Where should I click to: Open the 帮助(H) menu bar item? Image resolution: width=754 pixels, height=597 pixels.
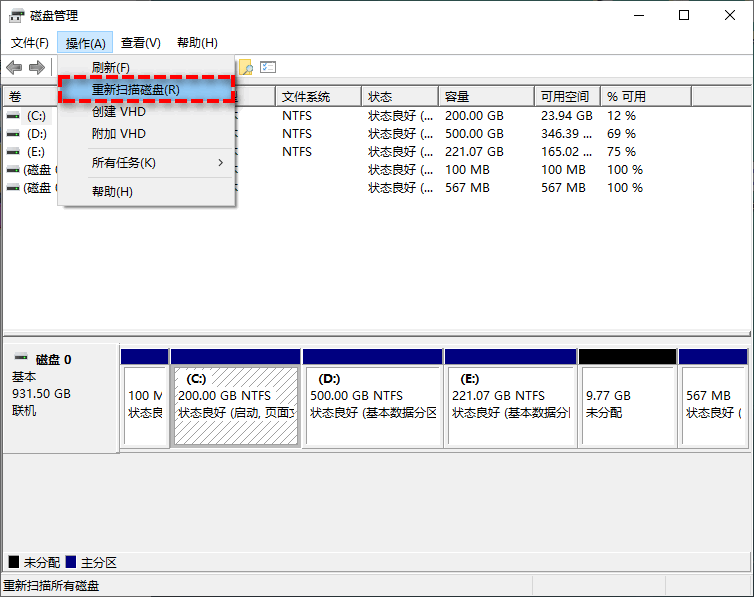197,43
